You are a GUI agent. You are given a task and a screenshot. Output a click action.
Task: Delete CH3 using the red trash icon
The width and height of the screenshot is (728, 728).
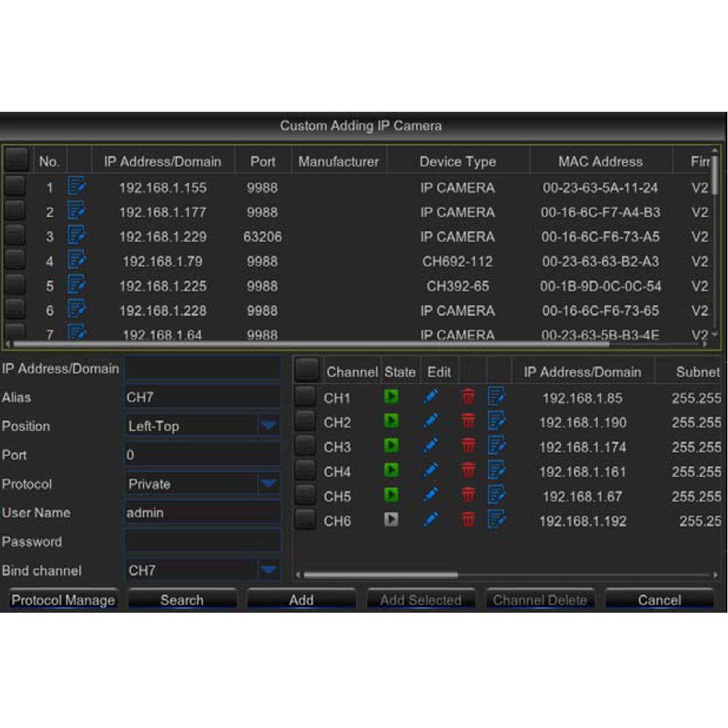click(x=468, y=448)
